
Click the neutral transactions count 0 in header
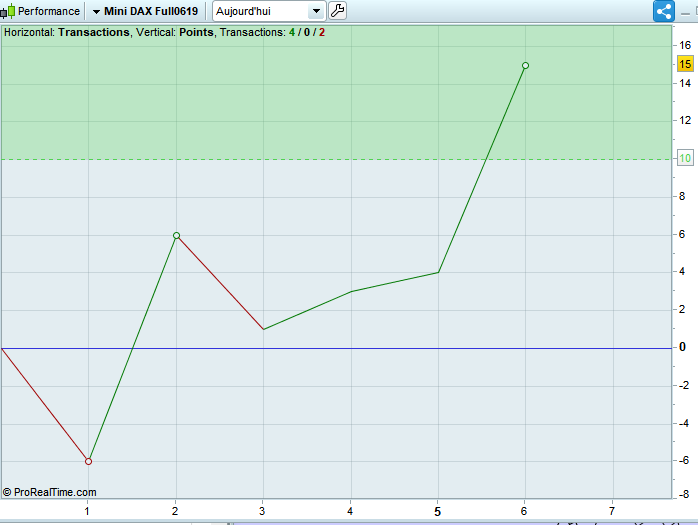click(x=307, y=33)
